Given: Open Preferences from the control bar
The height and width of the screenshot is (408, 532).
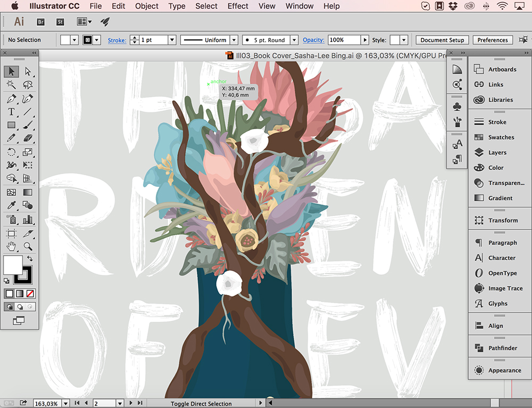Looking at the screenshot, I should click(x=492, y=39).
